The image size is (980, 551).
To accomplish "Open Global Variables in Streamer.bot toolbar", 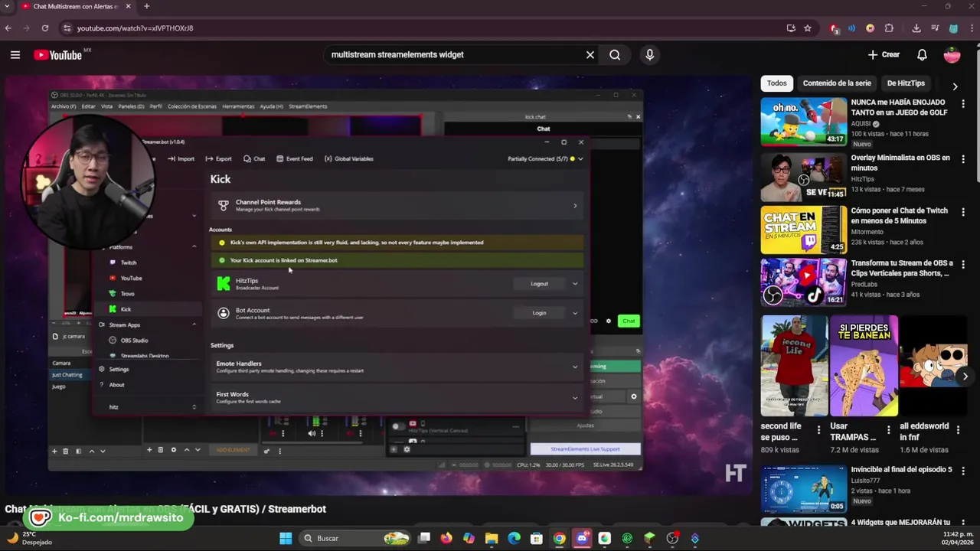I will click(x=349, y=158).
